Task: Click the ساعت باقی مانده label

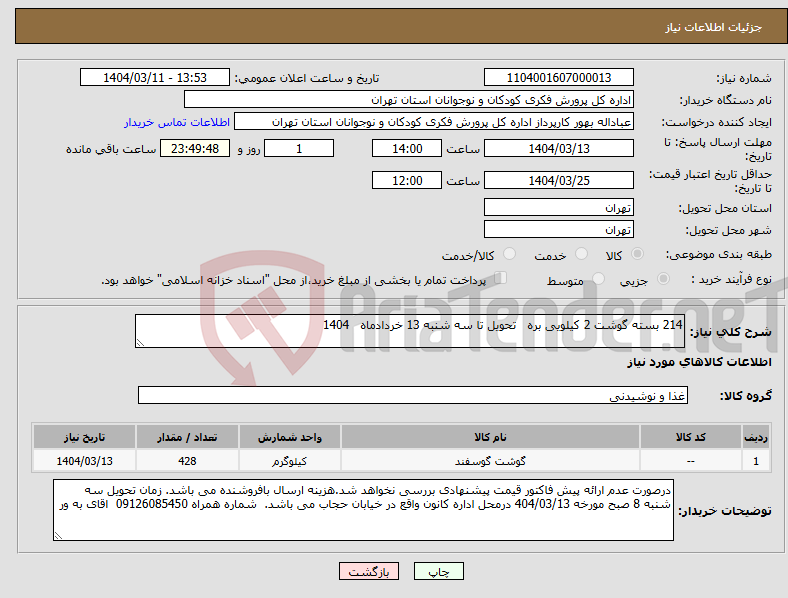Action: (111, 149)
